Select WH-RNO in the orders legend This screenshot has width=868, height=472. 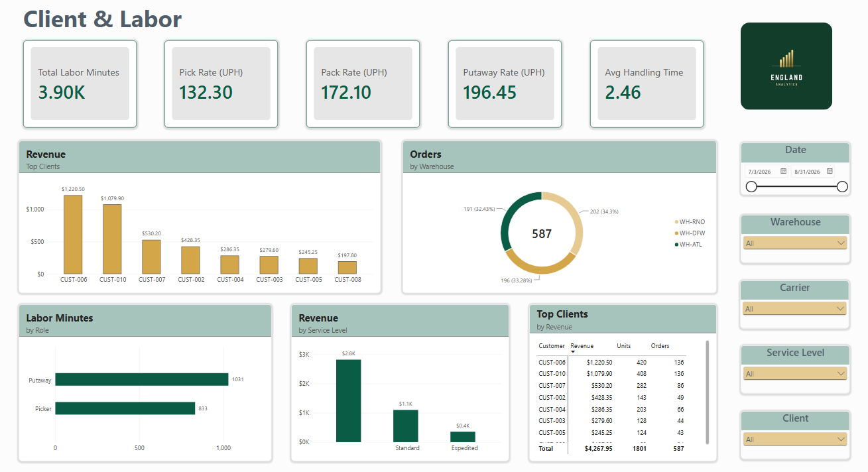(690, 222)
